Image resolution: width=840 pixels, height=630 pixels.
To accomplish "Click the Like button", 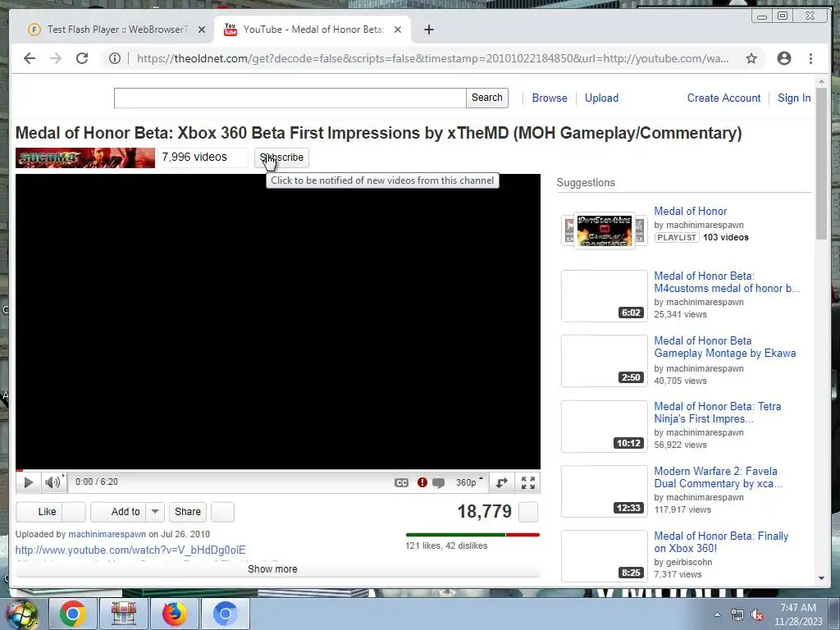I will pyautogui.click(x=39, y=512).
